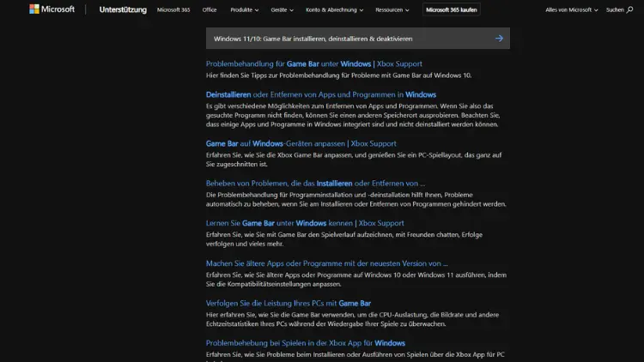644x362 pixels.
Task: Expand the Geräte dropdown menu
Action: [283, 9]
